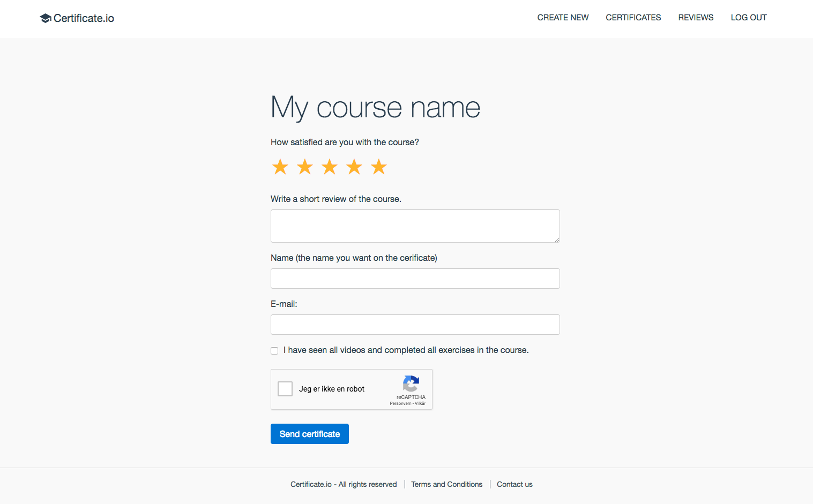Click the short review text area
This screenshot has height=504, width=813.
(415, 225)
